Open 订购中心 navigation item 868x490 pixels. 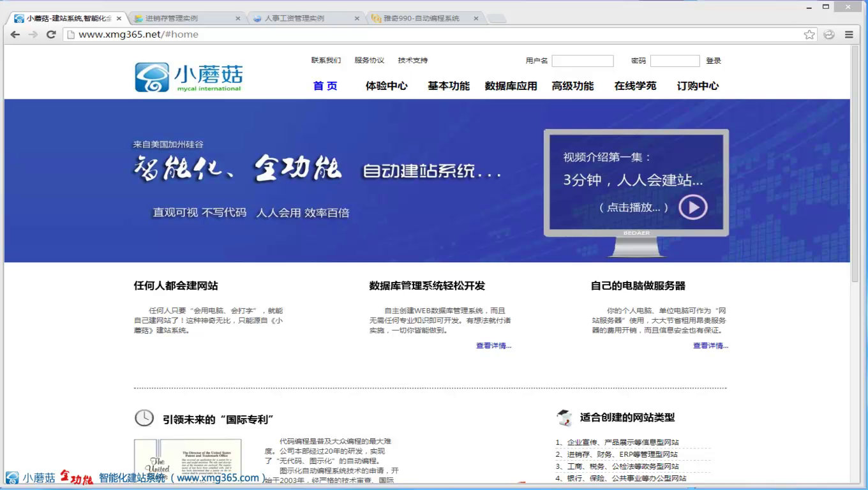698,86
